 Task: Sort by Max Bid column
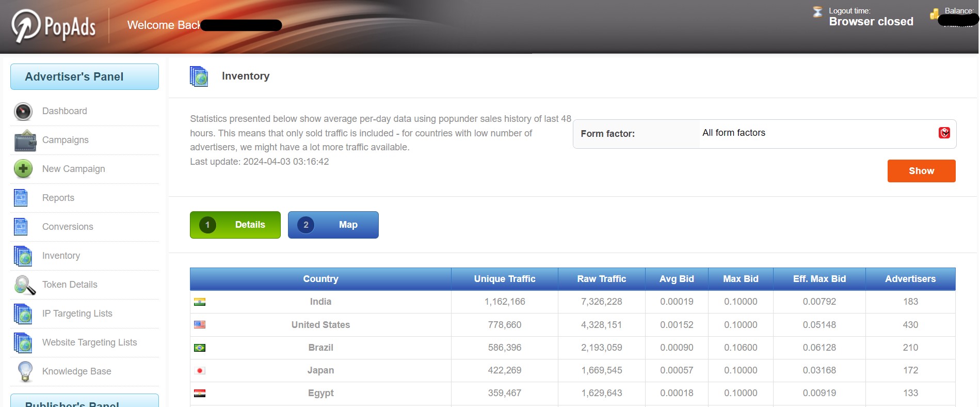(741, 279)
